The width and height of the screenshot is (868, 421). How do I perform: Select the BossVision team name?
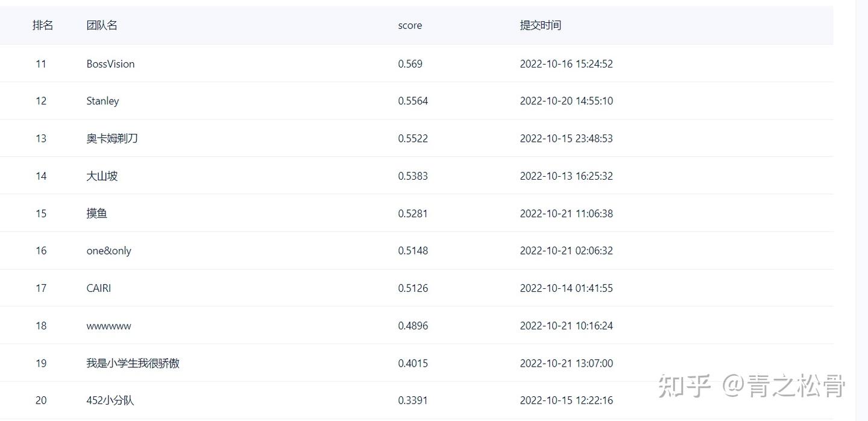point(110,64)
